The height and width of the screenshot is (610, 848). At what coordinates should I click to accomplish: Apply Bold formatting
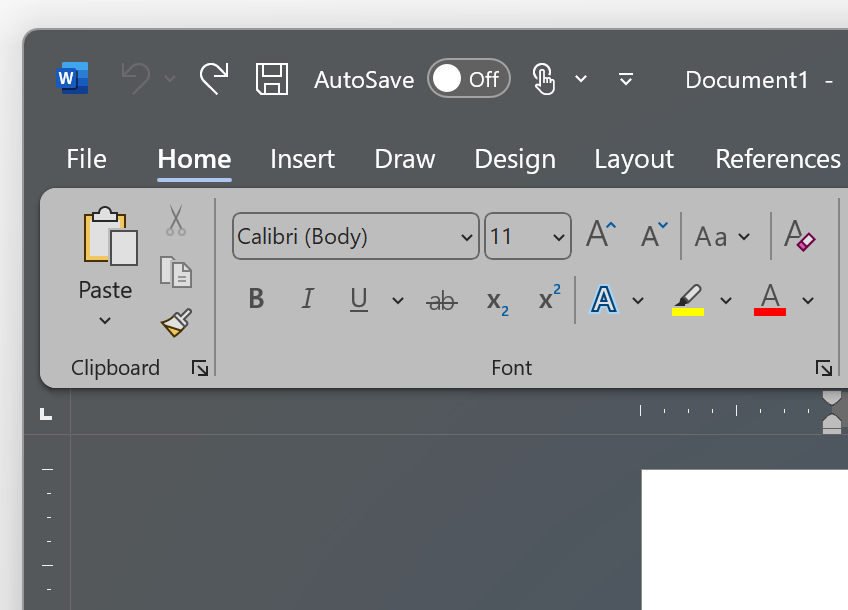256,298
